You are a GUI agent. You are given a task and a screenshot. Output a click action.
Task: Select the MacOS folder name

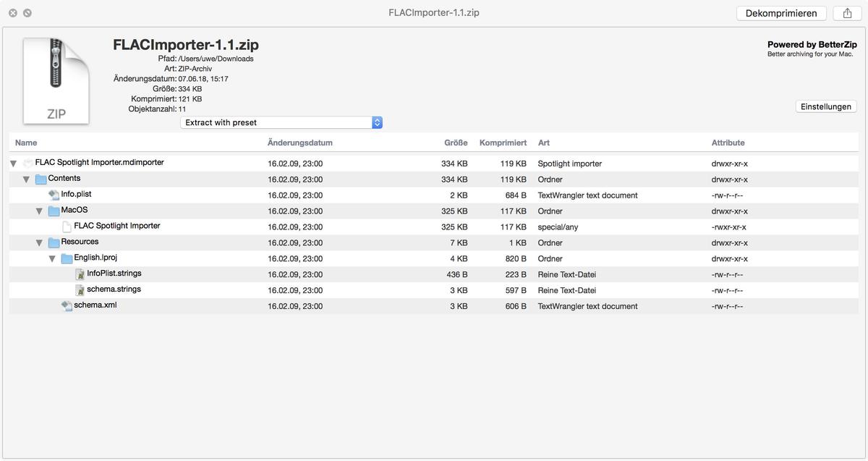(x=75, y=210)
